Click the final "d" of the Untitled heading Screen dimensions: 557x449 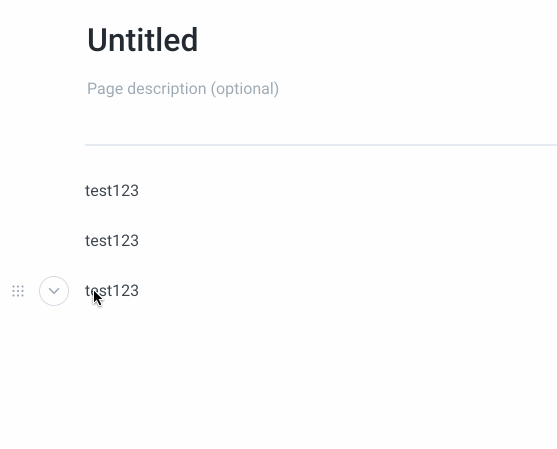(x=189, y=40)
